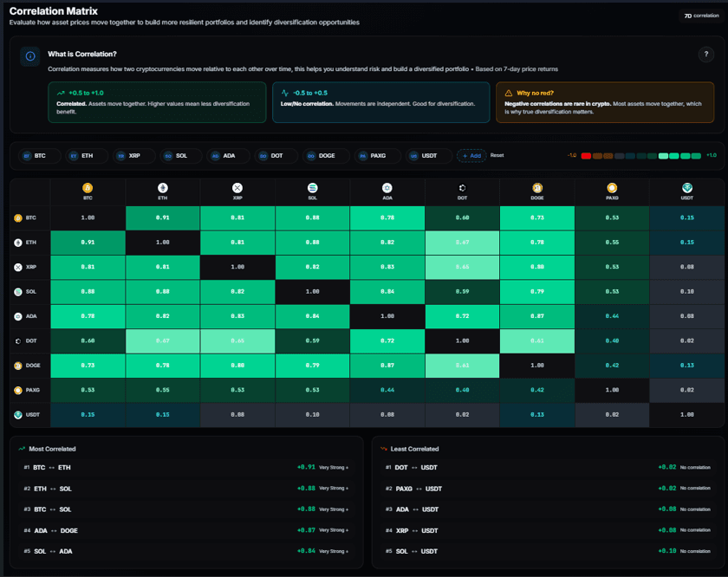Click the Least Correlated trend icon

[383, 449]
